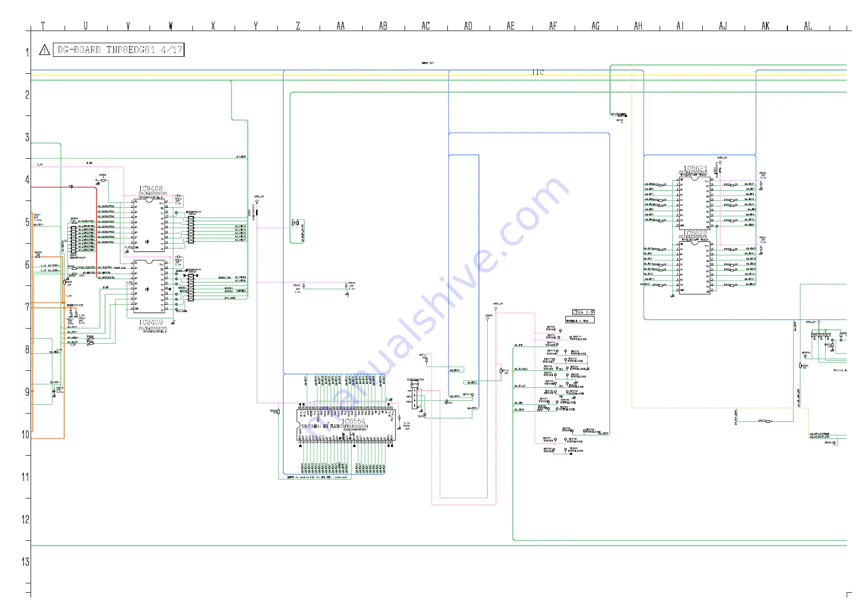The height and width of the screenshot is (613, 868).
Task: Select the IC8622 chip label
Action: pos(696,233)
